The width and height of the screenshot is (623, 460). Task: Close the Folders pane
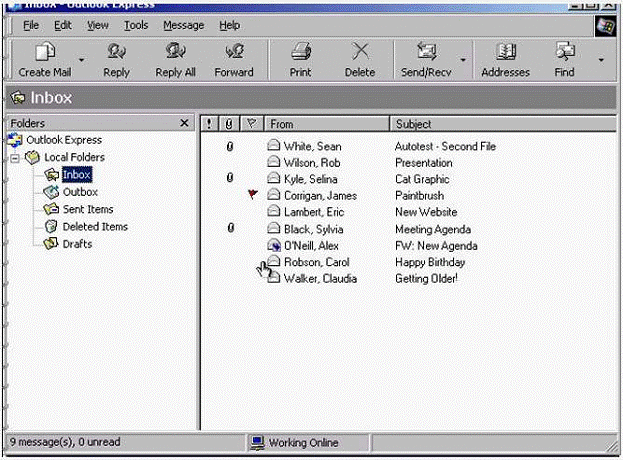[184, 123]
